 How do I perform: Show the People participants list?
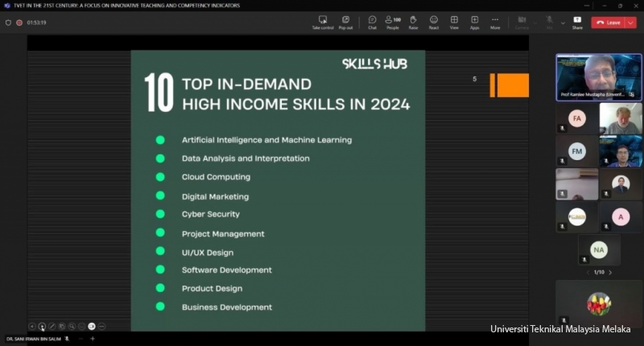[x=393, y=22]
